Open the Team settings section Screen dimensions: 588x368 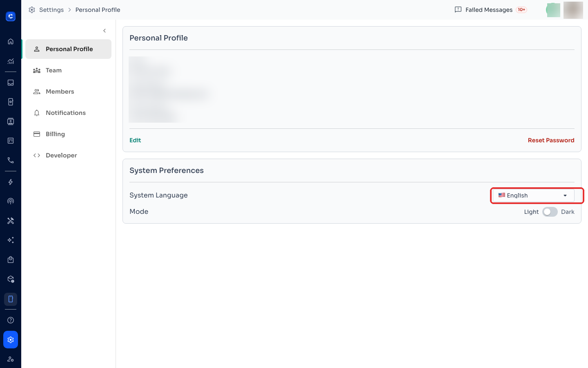coord(68,70)
